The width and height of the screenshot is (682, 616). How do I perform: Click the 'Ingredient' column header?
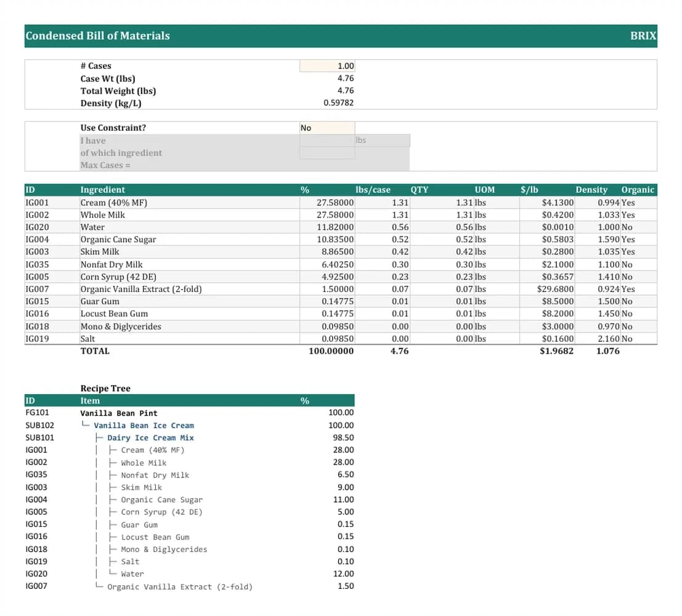coord(103,190)
